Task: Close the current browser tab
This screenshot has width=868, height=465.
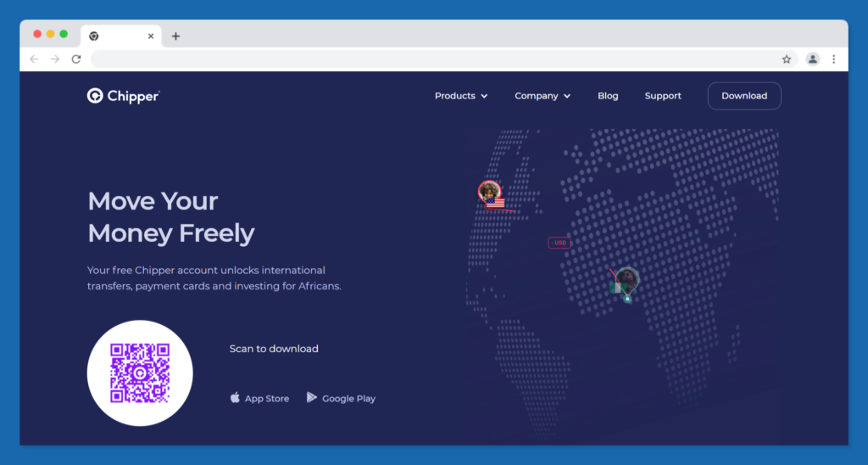Action: point(151,36)
